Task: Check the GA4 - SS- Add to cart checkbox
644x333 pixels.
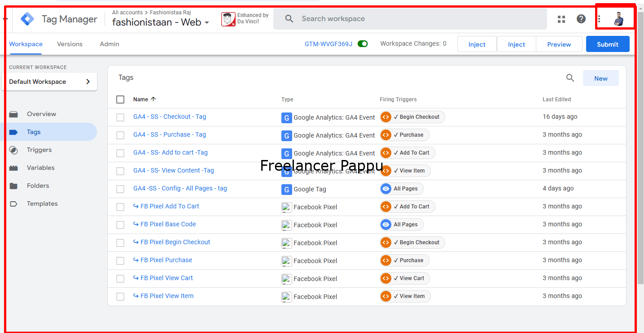Action: (x=120, y=153)
